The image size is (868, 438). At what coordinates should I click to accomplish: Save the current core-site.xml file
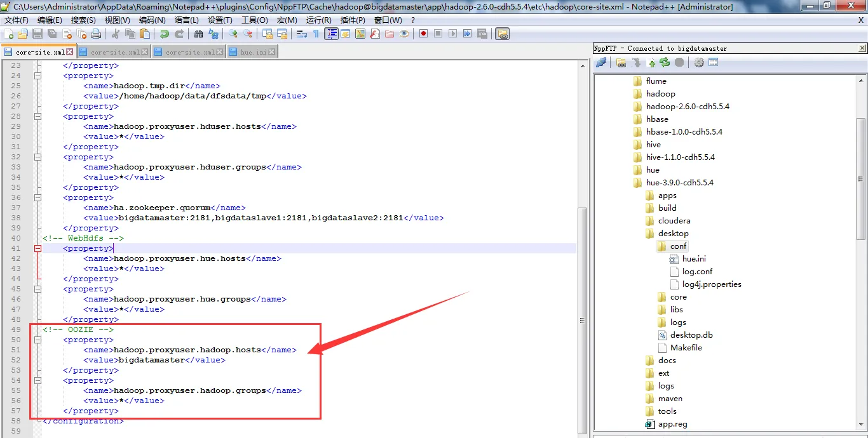tap(37, 34)
